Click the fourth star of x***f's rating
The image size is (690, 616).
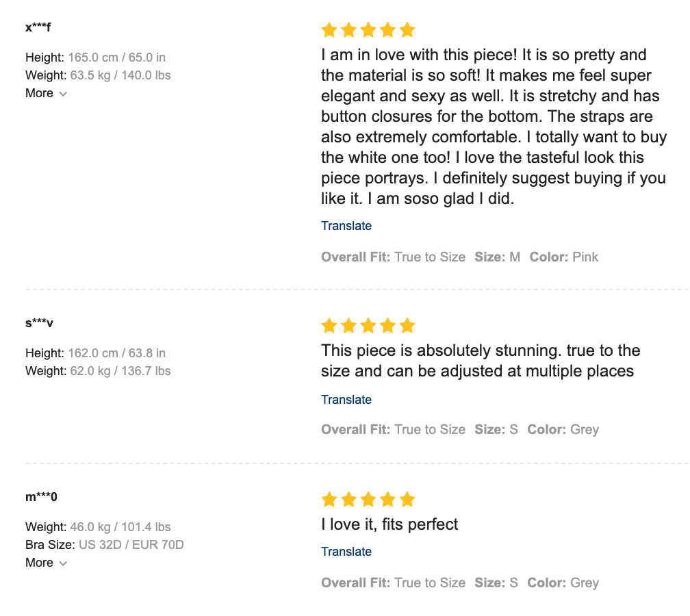[x=388, y=30]
